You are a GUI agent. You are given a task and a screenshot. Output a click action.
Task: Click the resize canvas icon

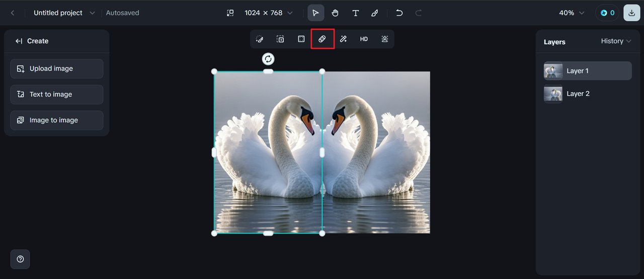230,13
